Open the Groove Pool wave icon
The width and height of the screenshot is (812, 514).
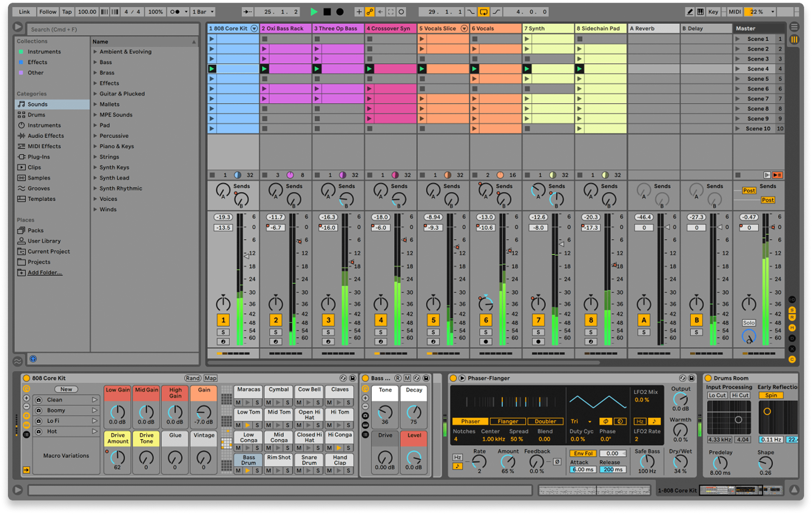18,361
